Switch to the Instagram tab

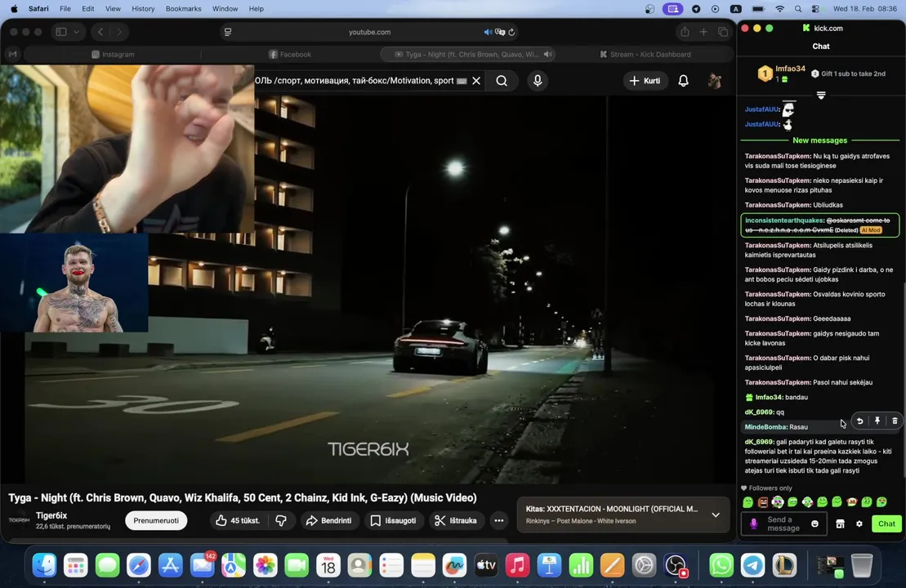(x=113, y=54)
